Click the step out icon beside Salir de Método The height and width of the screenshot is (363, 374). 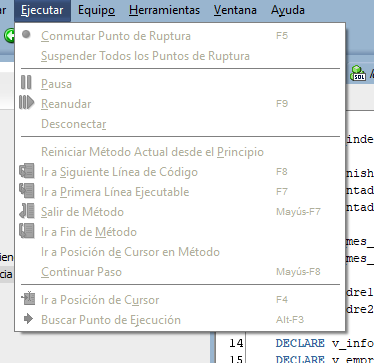click(27, 211)
